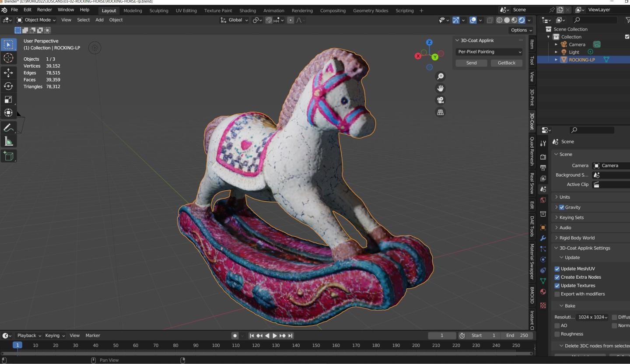Switch to the UV Editing workspace tab
630x364 pixels.
(186, 10)
